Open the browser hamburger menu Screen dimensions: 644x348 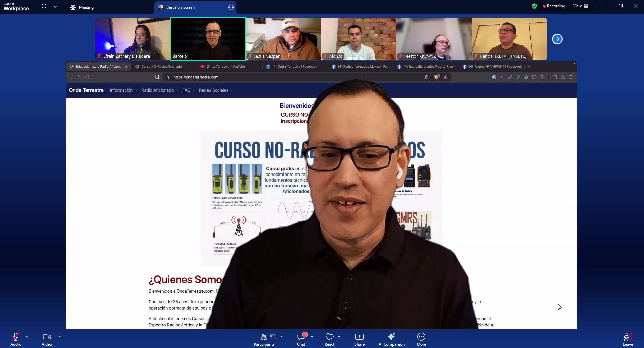571,77
